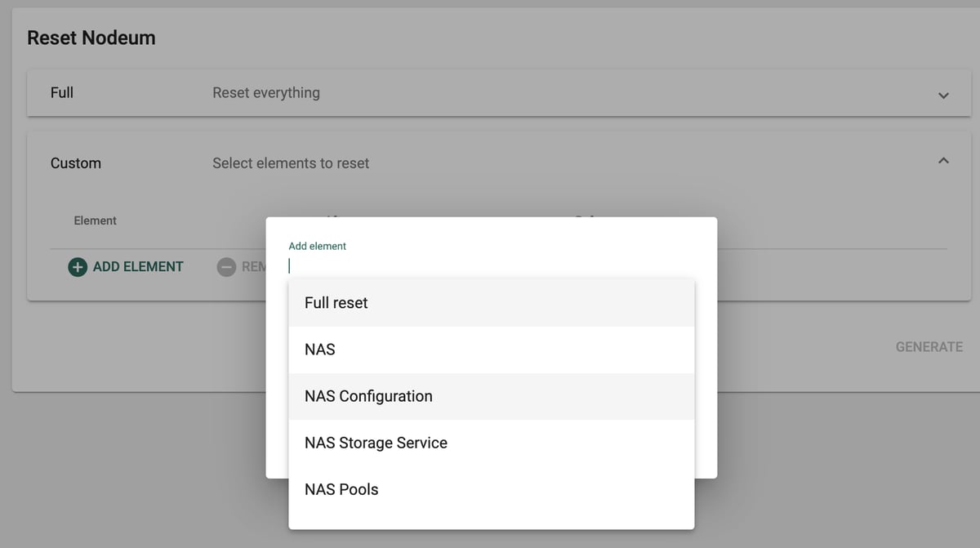Click the REMOVE button
The image size is (980, 548).
[x=245, y=266]
